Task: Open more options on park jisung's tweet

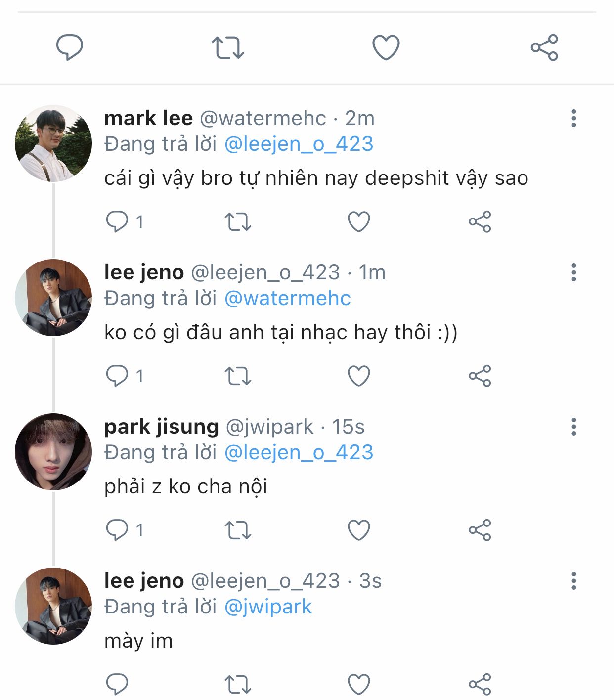Action: click(x=573, y=427)
